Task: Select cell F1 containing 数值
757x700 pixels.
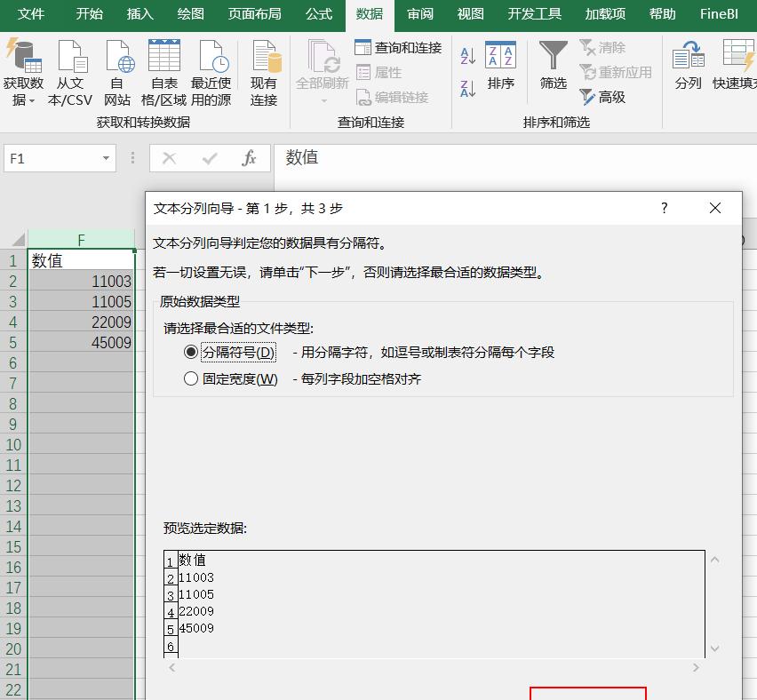Action: [81, 260]
